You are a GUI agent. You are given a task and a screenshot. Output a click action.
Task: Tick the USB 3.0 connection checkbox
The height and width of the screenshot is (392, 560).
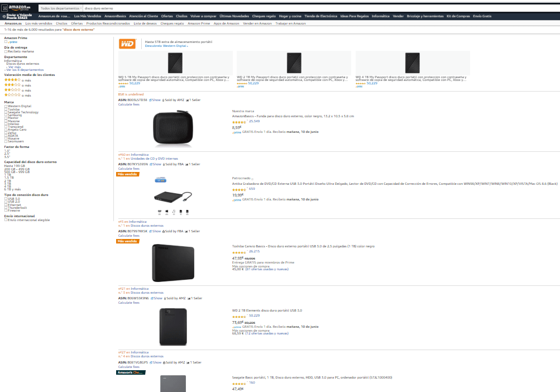(6, 198)
